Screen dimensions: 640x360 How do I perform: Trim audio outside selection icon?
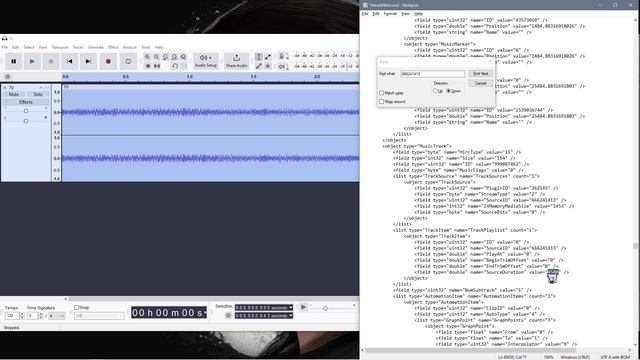pos(148,66)
